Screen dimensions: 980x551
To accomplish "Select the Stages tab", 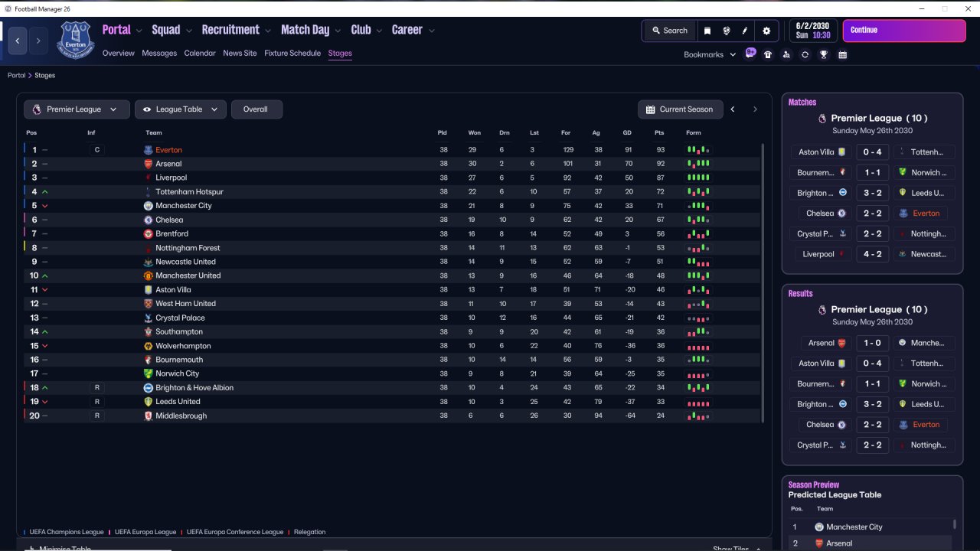I will pyautogui.click(x=340, y=54).
